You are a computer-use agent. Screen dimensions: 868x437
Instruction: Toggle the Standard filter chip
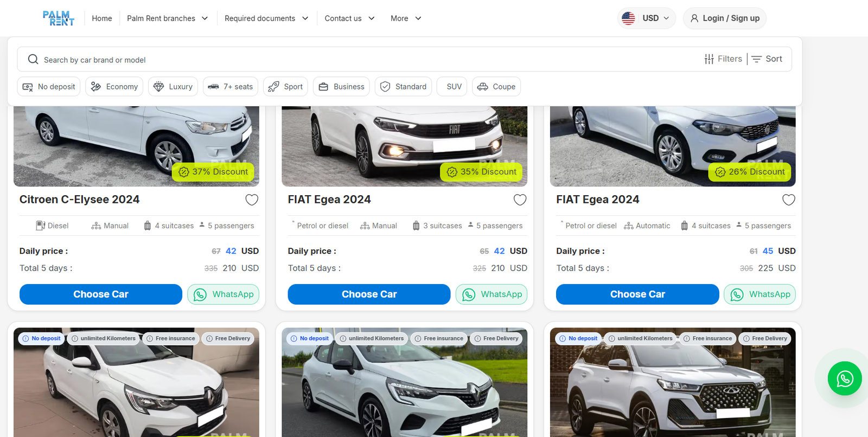(x=403, y=87)
